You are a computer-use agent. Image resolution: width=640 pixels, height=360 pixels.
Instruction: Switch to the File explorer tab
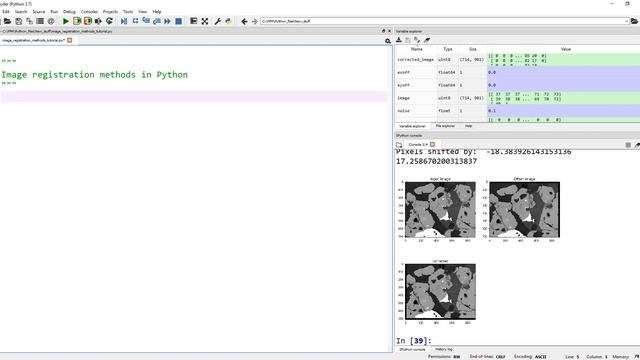click(445, 126)
